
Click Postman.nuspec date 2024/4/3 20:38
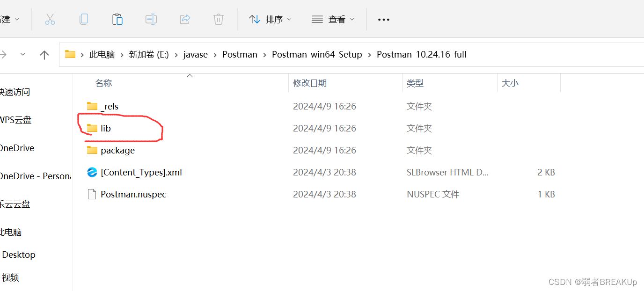pos(324,194)
